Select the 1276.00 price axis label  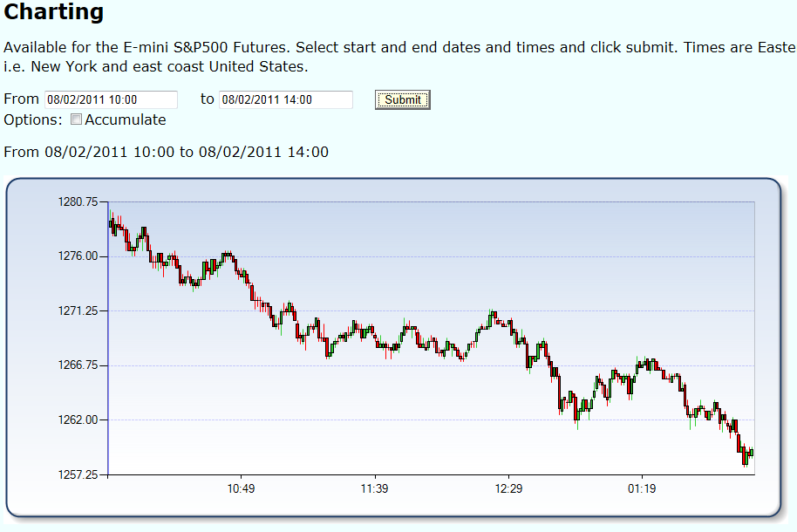pyautogui.click(x=78, y=256)
